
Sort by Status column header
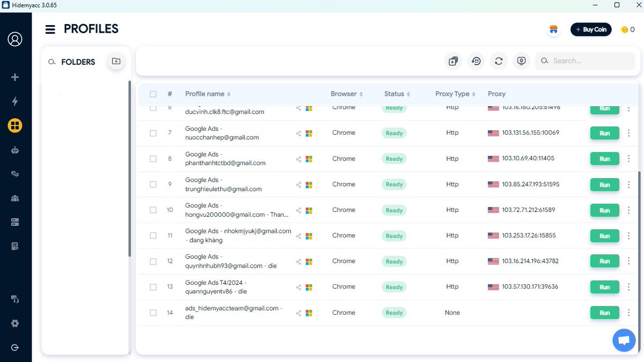click(x=397, y=94)
